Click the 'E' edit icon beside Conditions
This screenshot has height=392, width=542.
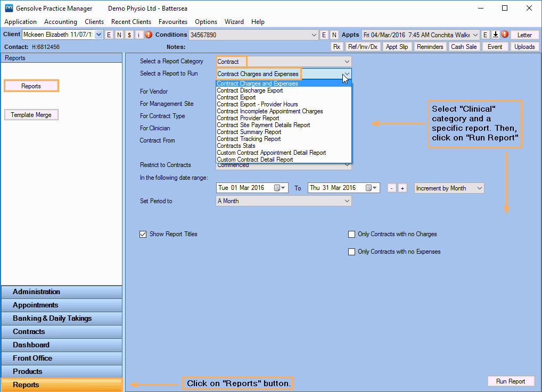(324, 35)
